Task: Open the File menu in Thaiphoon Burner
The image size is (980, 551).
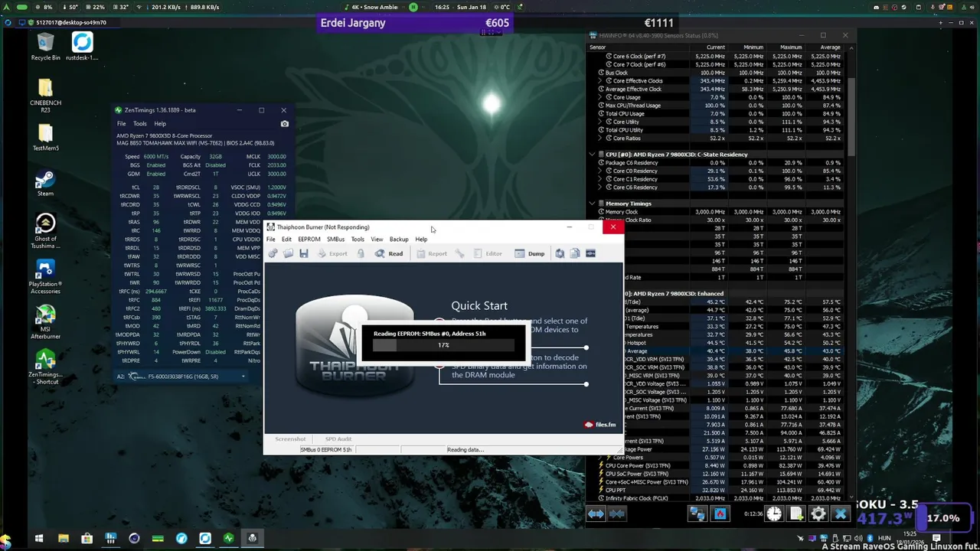Action: pyautogui.click(x=270, y=240)
